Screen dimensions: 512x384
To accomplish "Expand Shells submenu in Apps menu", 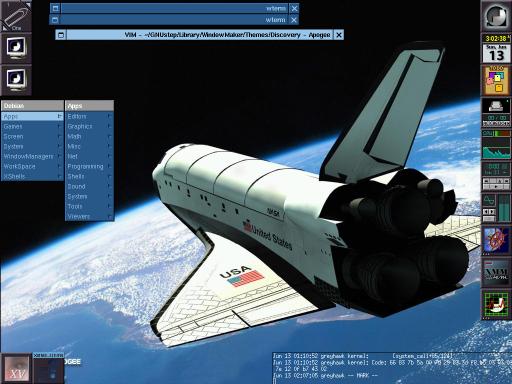I will coord(89,176).
